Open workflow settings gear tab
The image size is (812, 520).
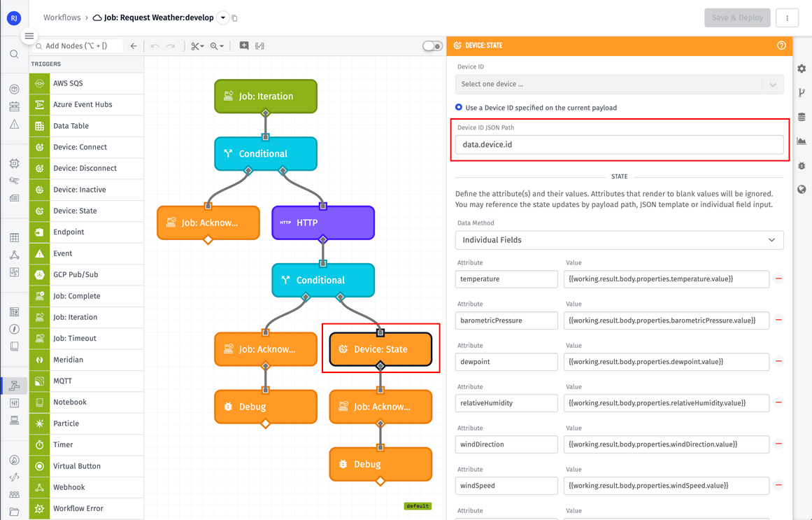click(x=802, y=69)
